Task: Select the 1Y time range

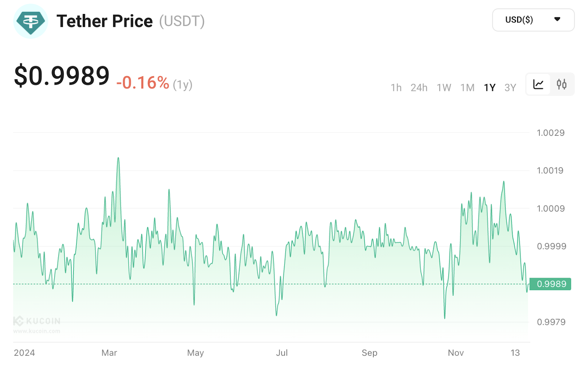Action: [x=490, y=88]
